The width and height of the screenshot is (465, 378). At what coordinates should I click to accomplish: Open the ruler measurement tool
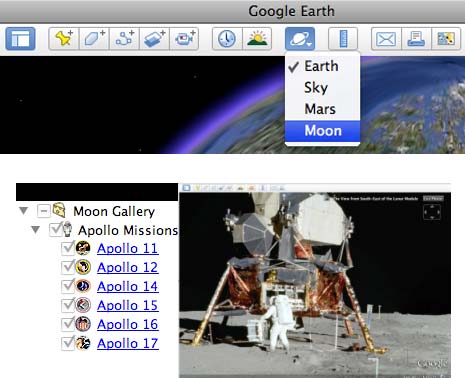click(343, 39)
